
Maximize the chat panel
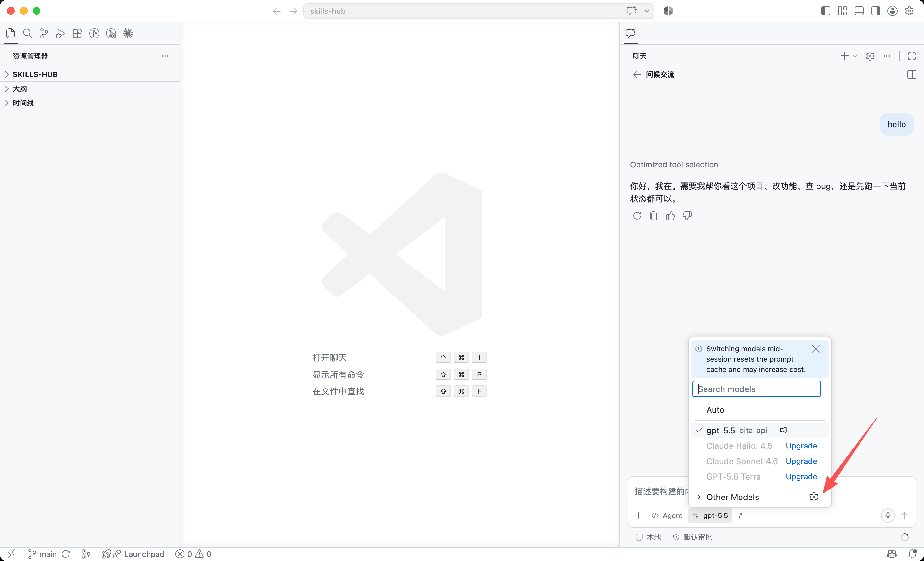[x=911, y=56]
